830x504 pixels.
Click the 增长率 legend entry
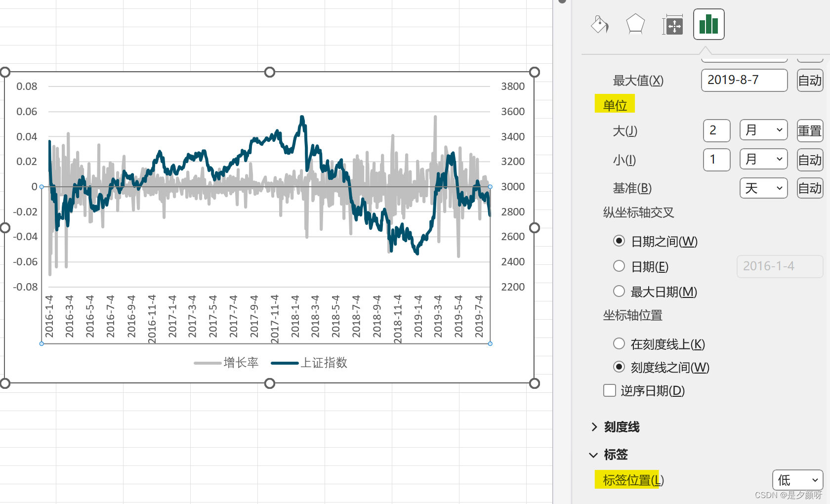click(226, 363)
